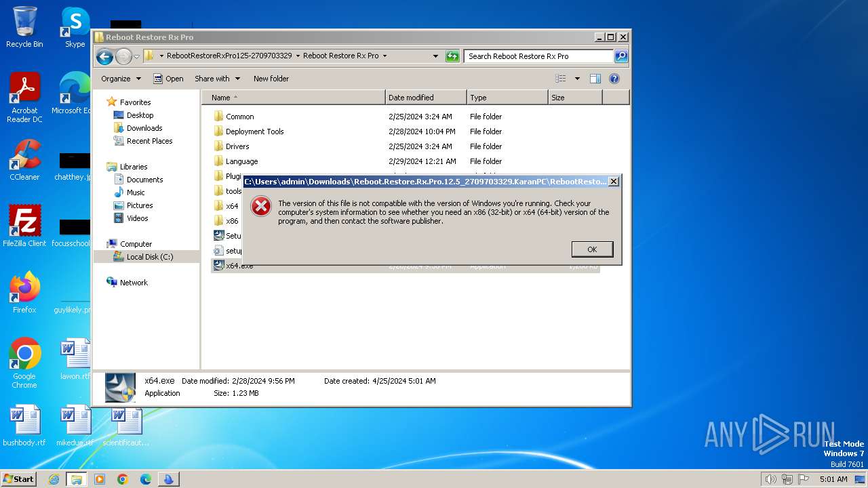The image size is (868, 488).
Task: Select the FileZilla Client shortcut
Action: point(24,226)
